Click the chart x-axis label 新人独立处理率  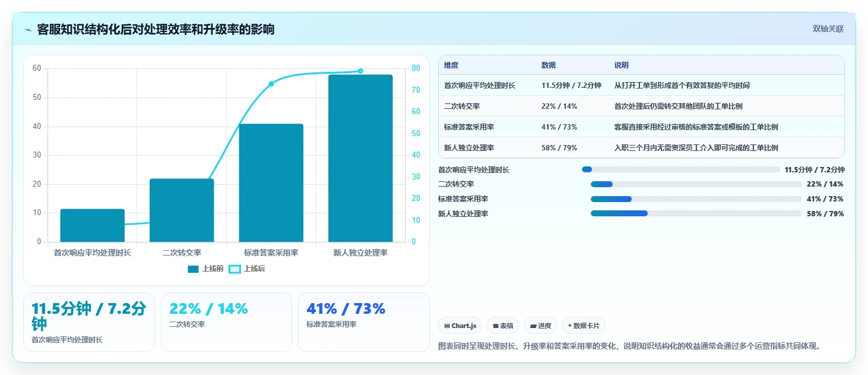pyautogui.click(x=360, y=253)
